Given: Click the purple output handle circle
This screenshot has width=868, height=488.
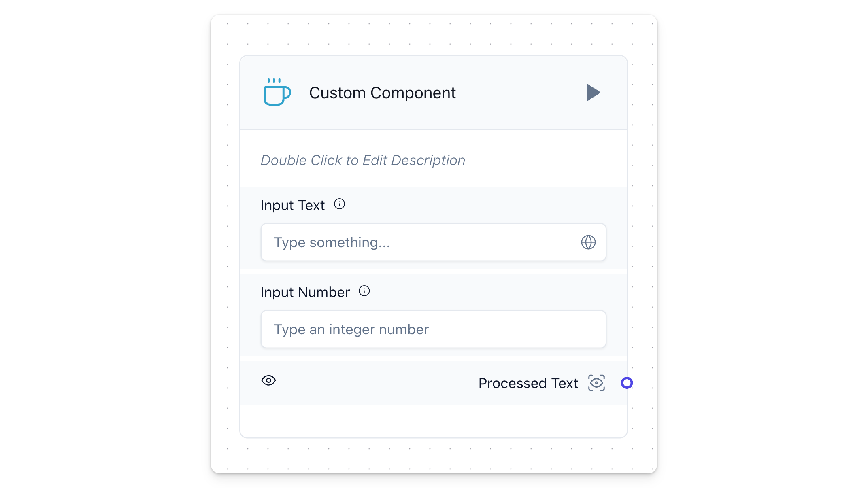Looking at the screenshot, I should (627, 383).
